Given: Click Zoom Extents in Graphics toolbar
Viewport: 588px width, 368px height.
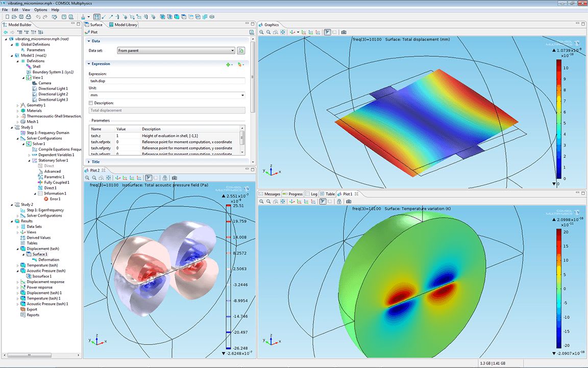Looking at the screenshot, I should click(x=283, y=32).
